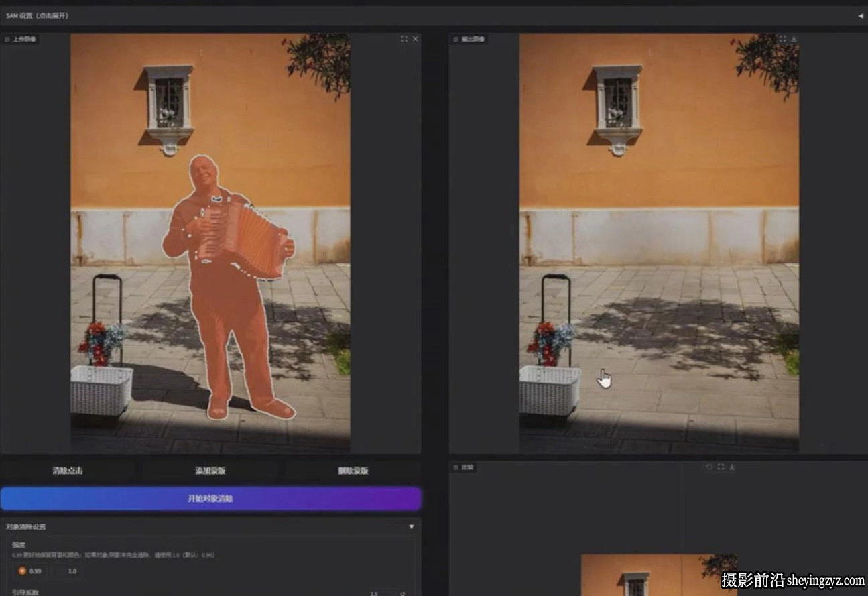Click the 强度 setting label
This screenshot has width=868, height=596.
click(x=18, y=545)
